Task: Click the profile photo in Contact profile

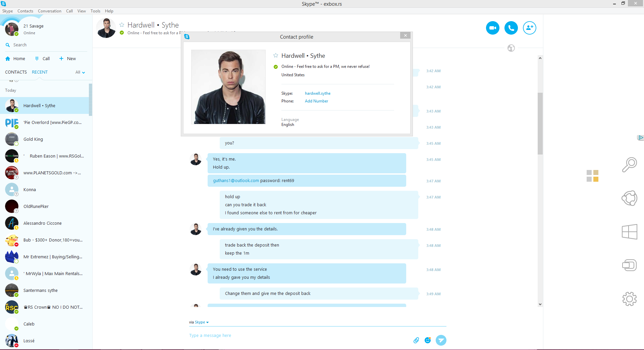Action: 228,87
